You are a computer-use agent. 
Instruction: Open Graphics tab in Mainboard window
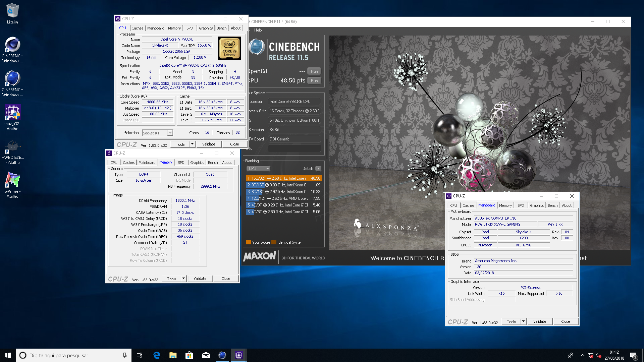[x=537, y=205]
